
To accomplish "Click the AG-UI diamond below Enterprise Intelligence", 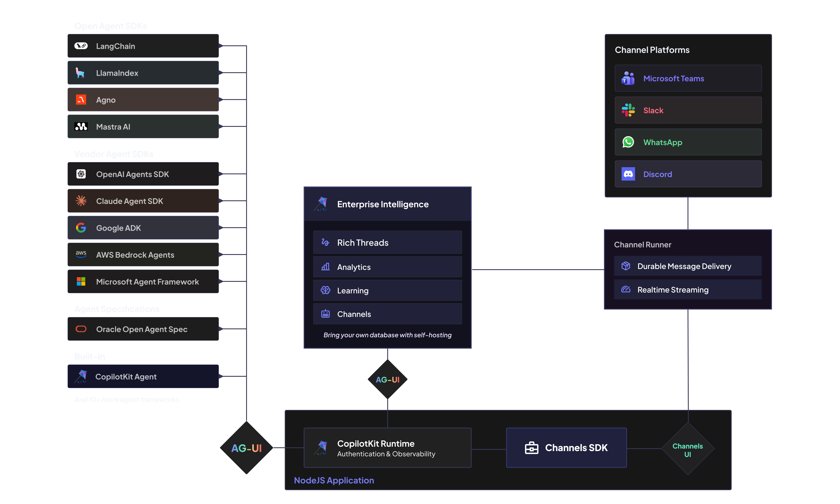I will pos(387,379).
